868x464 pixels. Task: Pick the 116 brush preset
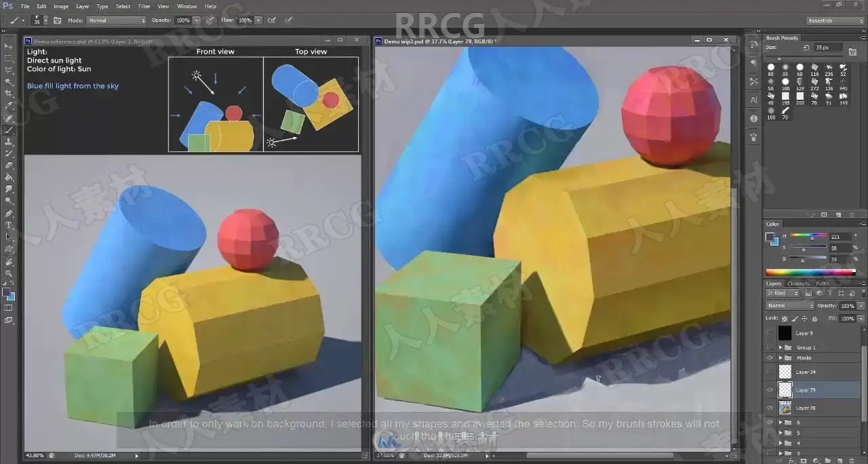[x=814, y=70]
